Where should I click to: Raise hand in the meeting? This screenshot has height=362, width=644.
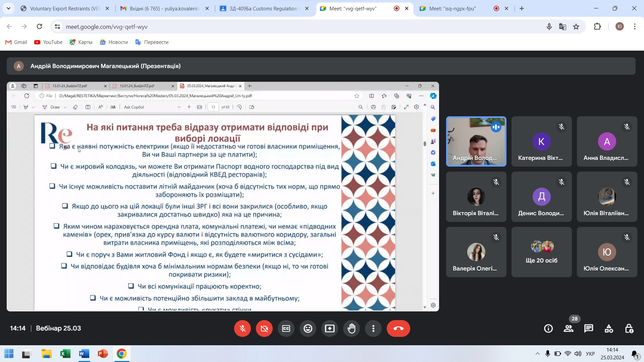pos(351,328)
